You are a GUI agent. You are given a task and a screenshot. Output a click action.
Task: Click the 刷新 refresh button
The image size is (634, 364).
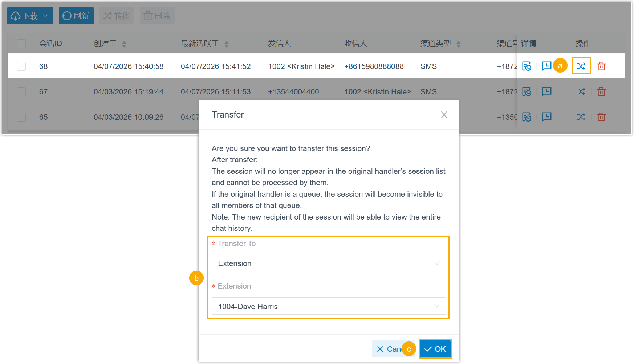(76, 16)
